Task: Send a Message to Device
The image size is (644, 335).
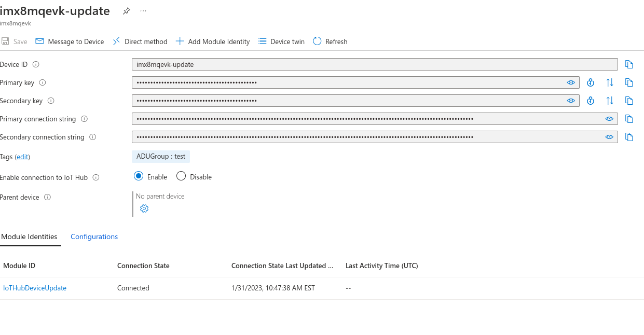Action: coord(69,41)
